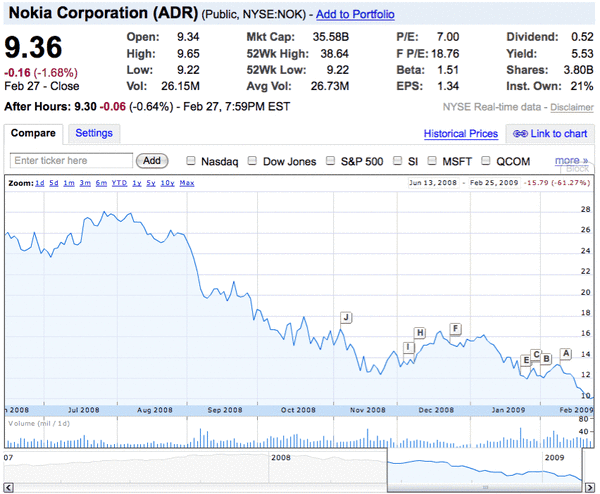This screenshot has width=600, height=494.
Task: Click the Link to chart button
Action: (550, 134)
